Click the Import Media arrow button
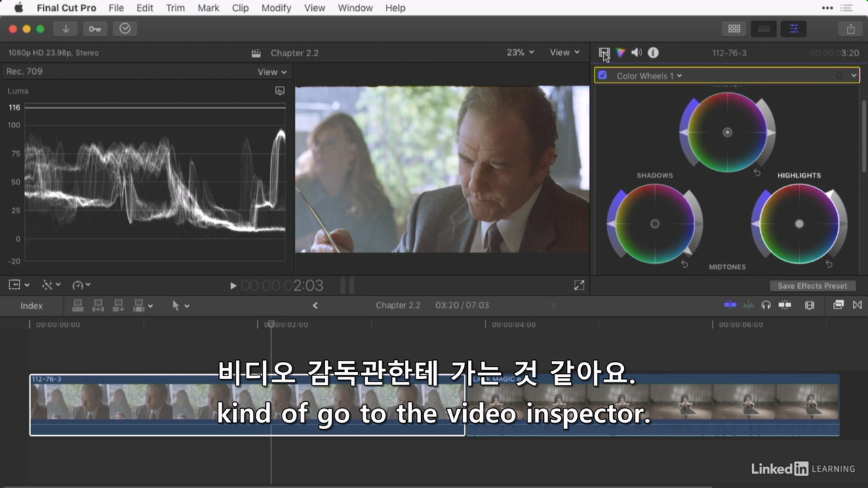 pos(66,28)
